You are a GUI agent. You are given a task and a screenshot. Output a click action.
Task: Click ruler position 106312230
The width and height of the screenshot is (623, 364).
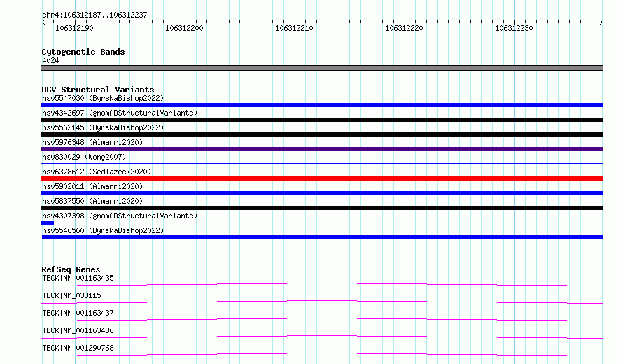pos(514,28)
